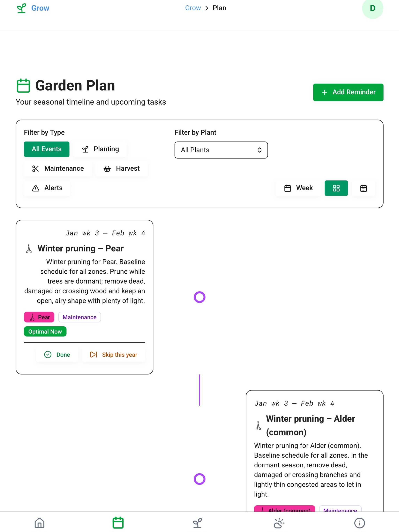The height and width of the screenshot is (532, 399).
Task: Filter events by Alerts type
Action: point(47,188)
